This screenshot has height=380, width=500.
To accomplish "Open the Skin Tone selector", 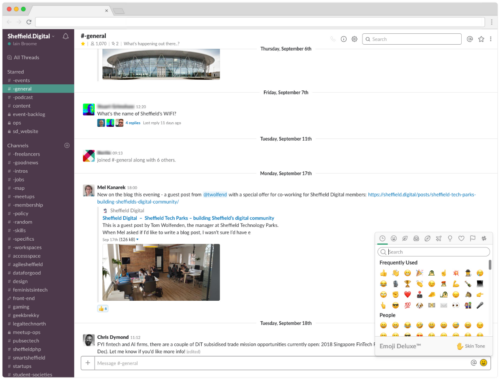I will [x=471, y=346].
